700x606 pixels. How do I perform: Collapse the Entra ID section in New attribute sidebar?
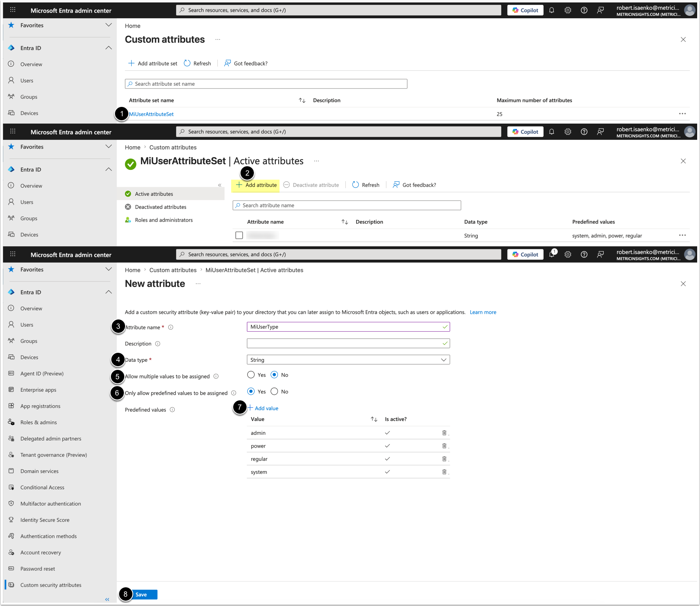[108, 292]
